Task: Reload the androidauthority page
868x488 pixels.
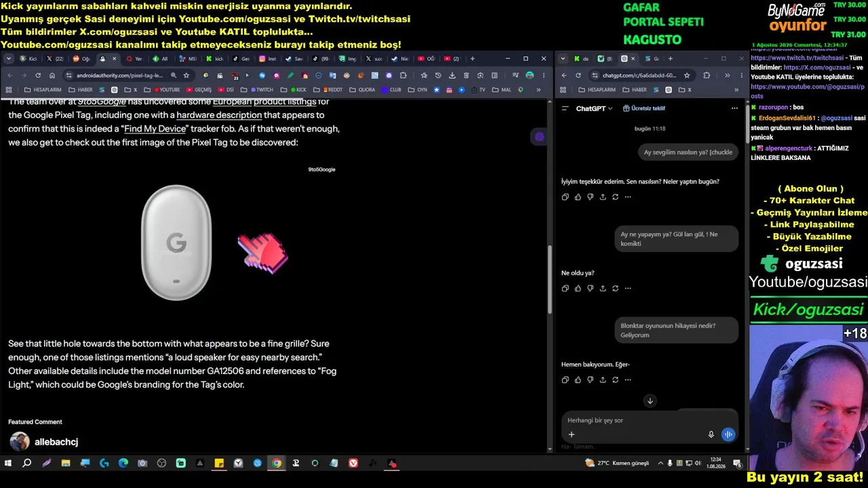Action: (x=38, y=75)
